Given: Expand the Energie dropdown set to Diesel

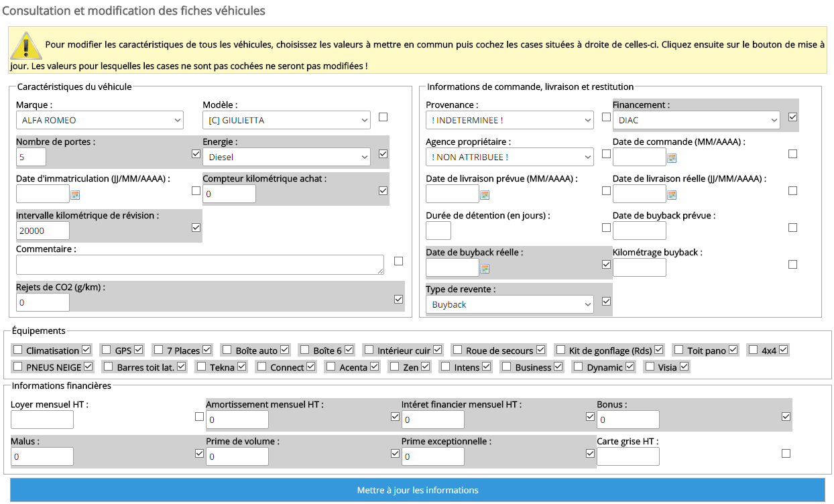Looking at the screenshot, I should point(286,157).
